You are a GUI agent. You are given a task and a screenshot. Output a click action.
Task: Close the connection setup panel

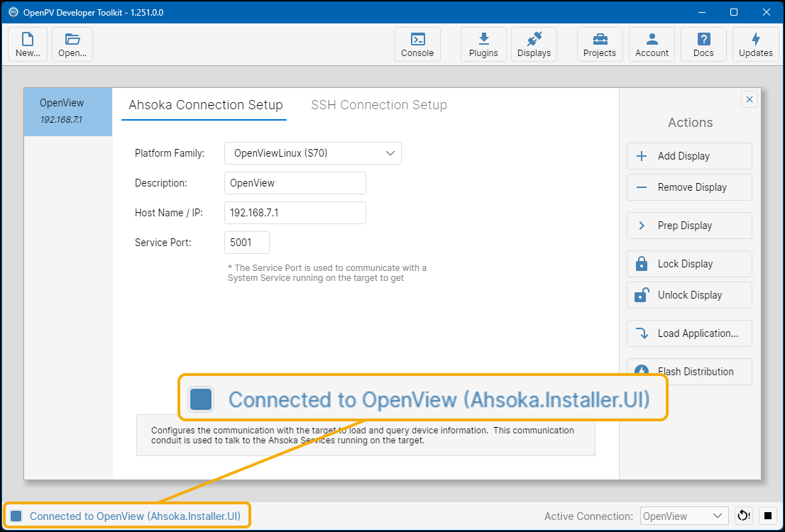(750, 99)
